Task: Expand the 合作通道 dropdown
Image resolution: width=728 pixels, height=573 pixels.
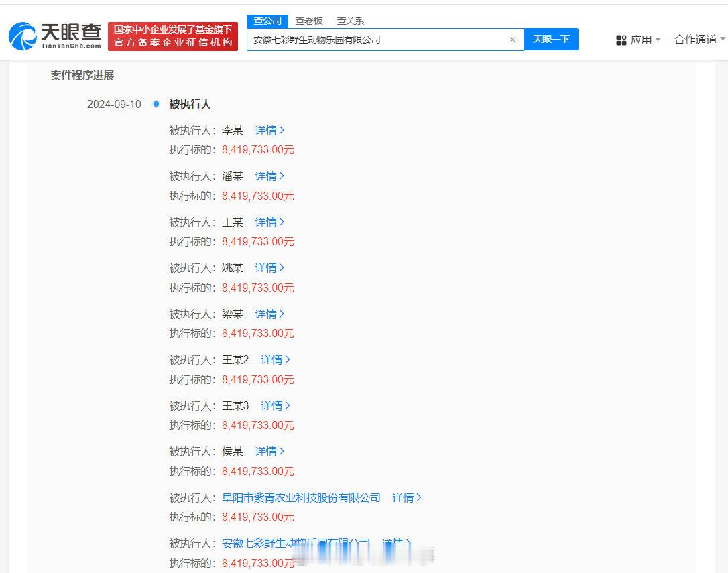Action: [x=699, y=40]
